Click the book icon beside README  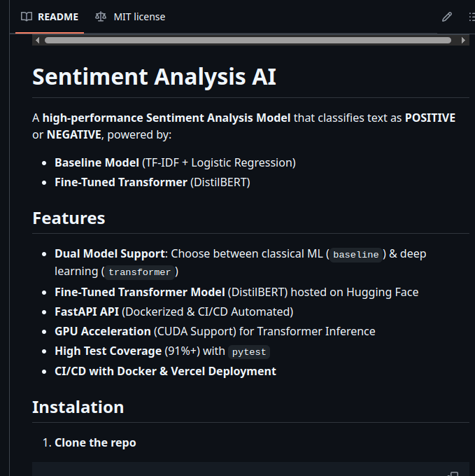pos(27,17)
